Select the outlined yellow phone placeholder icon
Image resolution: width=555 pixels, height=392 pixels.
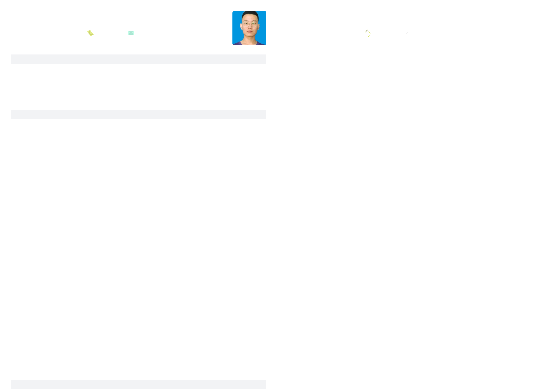368,33
